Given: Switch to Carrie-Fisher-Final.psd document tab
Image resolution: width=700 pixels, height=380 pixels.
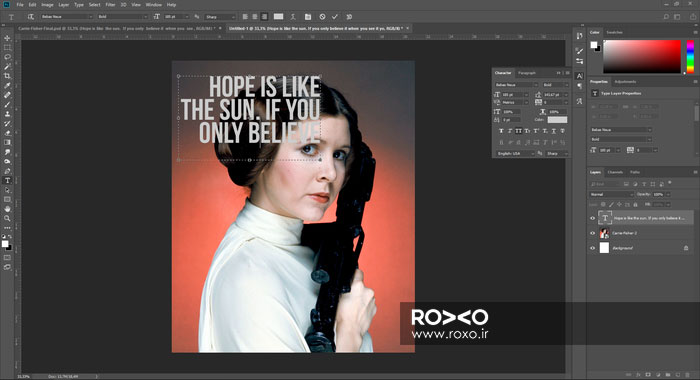Looking at the screenshot, I should click(x=117, y=28).
